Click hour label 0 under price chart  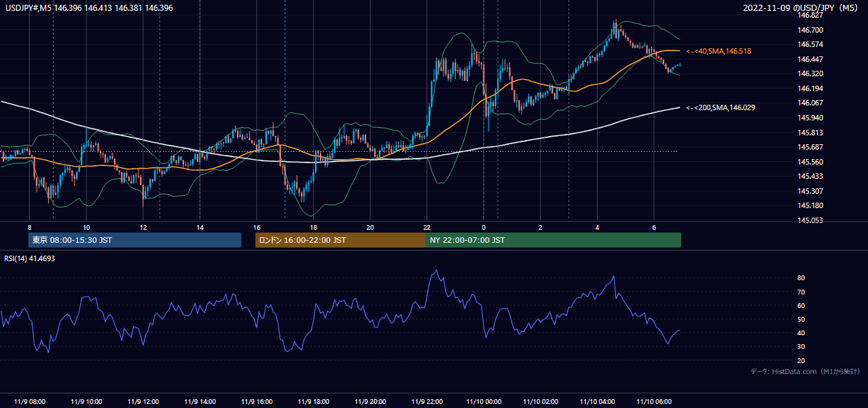[484, 227]
